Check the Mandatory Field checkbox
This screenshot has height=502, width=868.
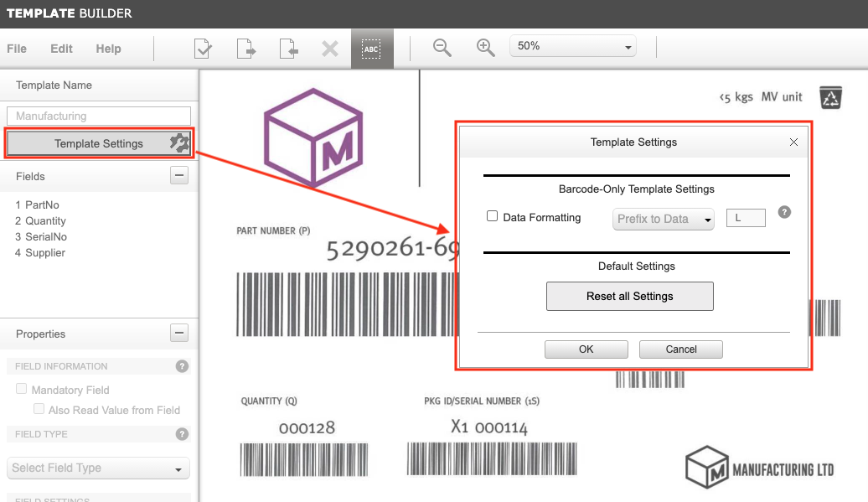[22, 389]
